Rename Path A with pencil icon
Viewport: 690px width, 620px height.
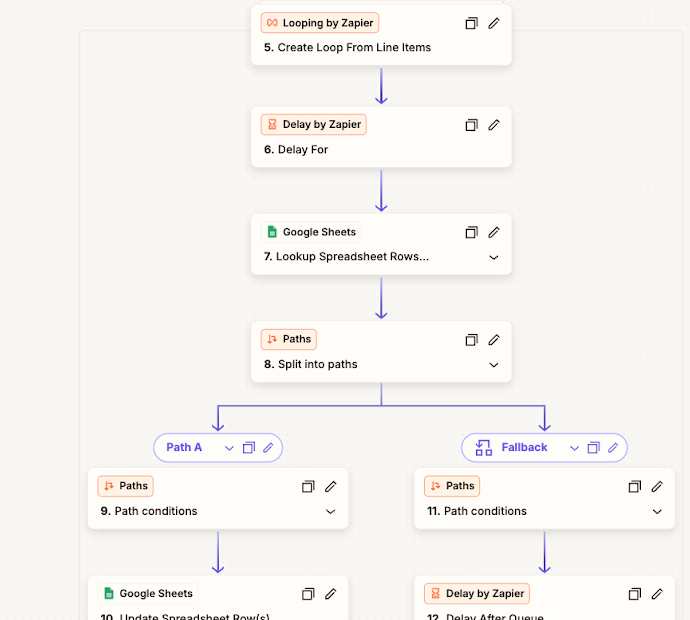[x=268, y=447]
